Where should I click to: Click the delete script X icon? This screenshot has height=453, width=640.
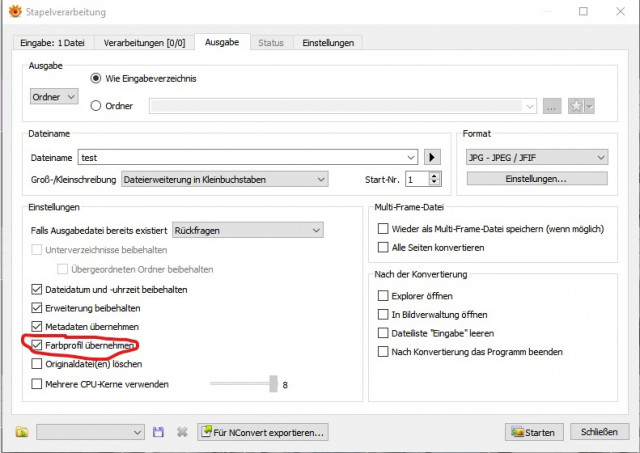click(x=182, y=432)
